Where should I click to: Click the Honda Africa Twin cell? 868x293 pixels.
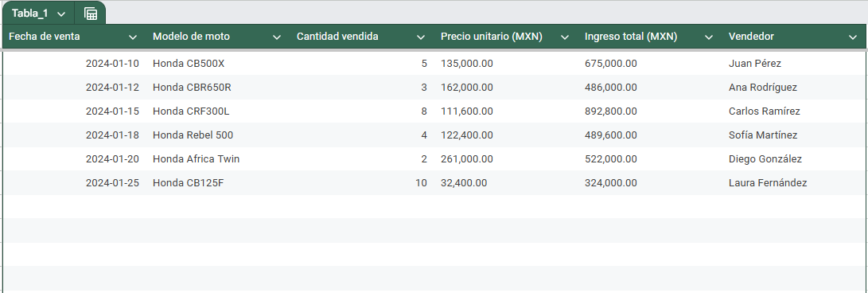pyautogui.click(x=220, y=159)
